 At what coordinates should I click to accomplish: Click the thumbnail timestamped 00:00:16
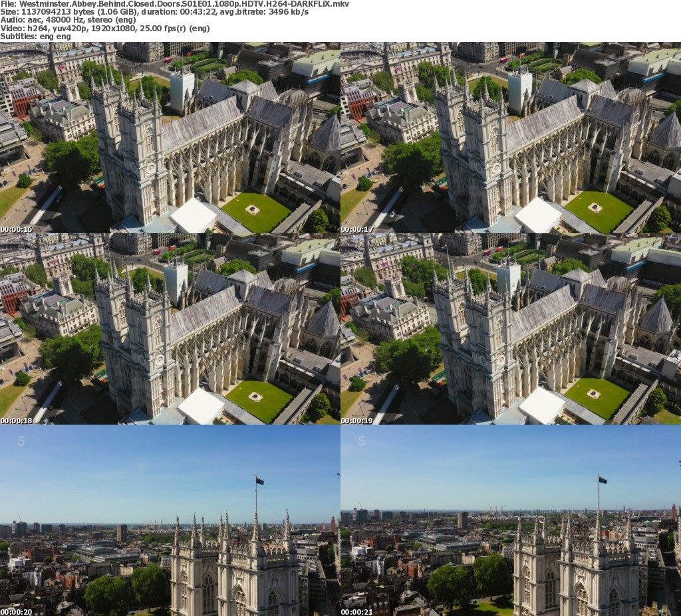coord(170,137)
